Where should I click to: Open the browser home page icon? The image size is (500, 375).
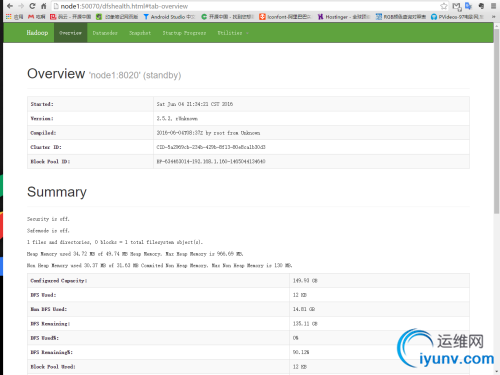(44, 6)
